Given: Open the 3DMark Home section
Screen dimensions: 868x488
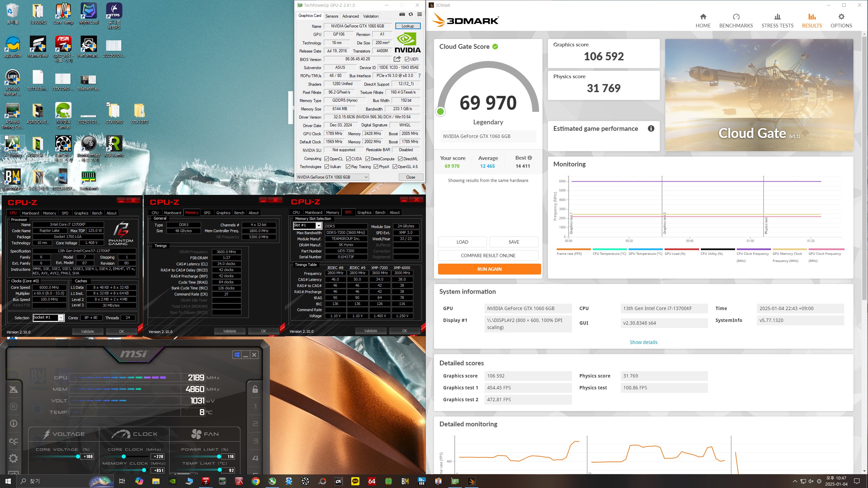Looking at the screenshot, I should [x=703, y=21].
